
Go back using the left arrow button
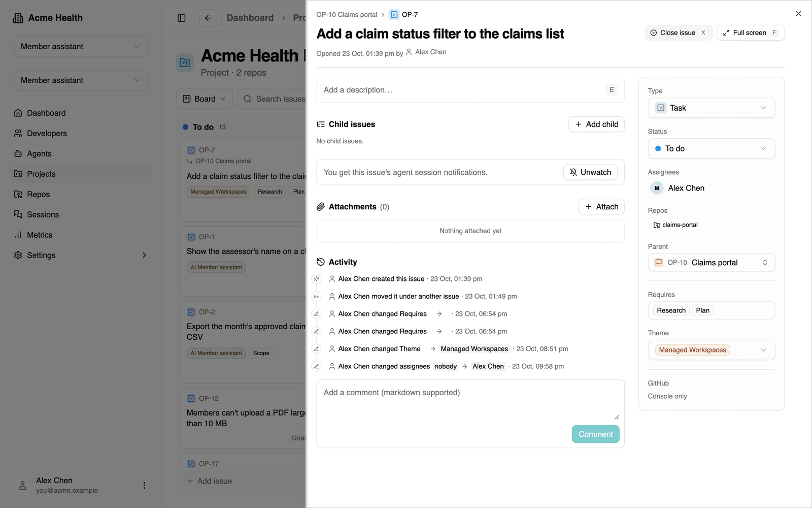point(208,18)
